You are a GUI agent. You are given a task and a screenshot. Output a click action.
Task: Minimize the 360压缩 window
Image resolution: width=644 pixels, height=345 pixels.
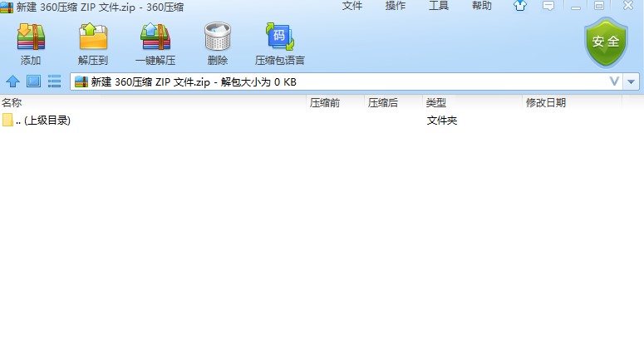pos(576,6)
